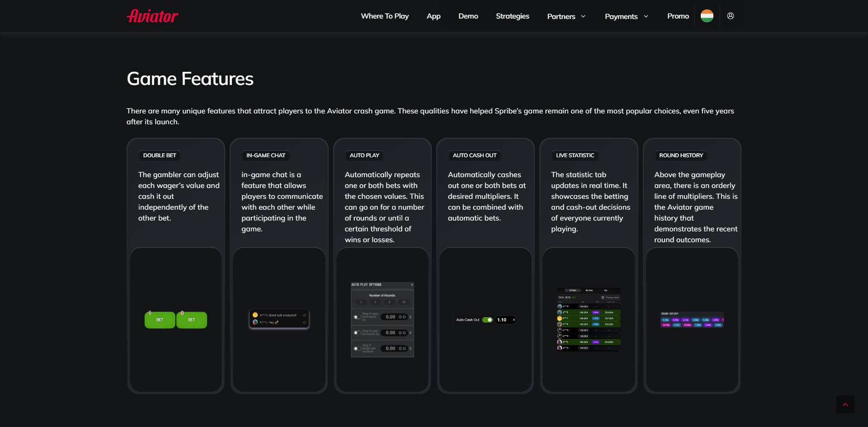
Task: Click the round history multipliers image
Action: pyautogui.click(x=692, y=319)
